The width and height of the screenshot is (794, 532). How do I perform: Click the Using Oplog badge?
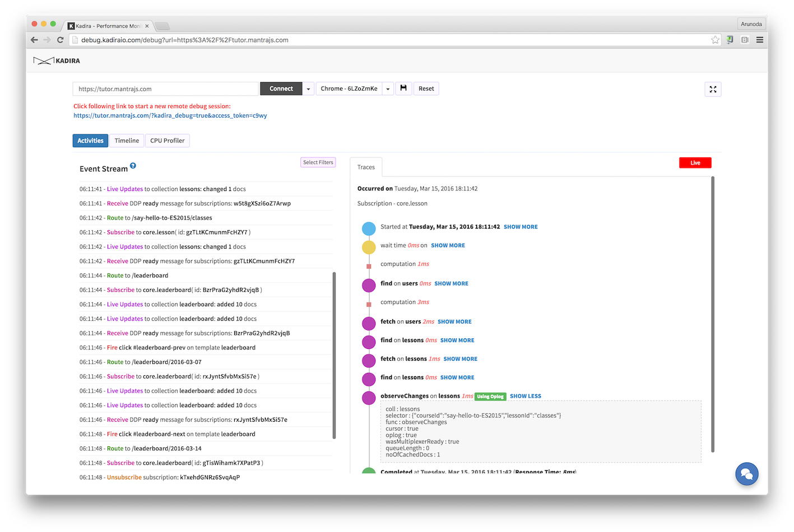[490, 396]
